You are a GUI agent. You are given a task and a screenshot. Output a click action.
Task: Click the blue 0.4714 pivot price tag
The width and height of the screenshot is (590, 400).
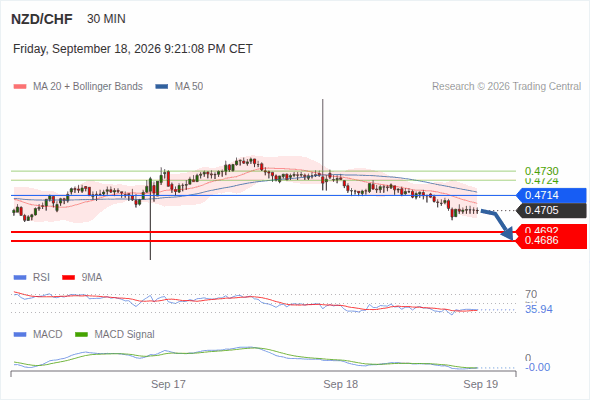click(x=551, y=195)
